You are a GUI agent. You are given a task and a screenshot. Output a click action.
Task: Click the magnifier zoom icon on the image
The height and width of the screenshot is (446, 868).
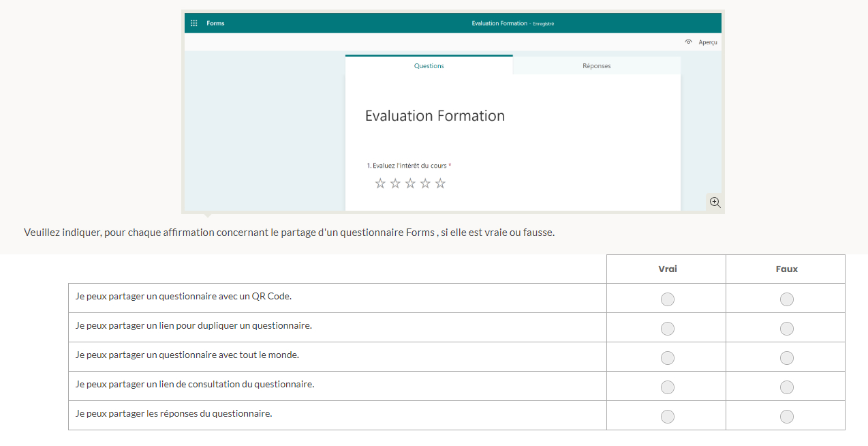[715, 202]
